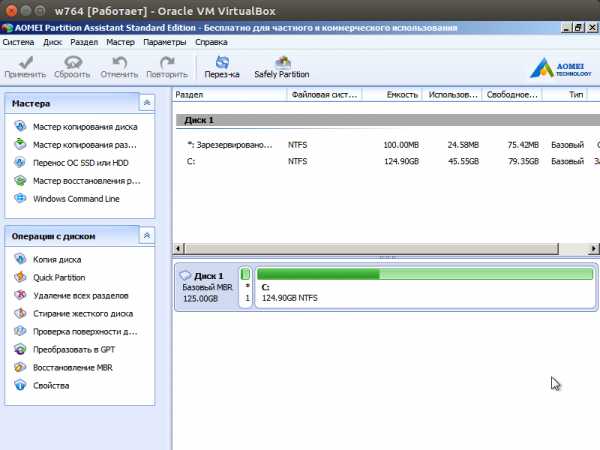Click the Windows Command Line icon
Viewport: 600px width, 450px height.
click(x=20, y=198)
